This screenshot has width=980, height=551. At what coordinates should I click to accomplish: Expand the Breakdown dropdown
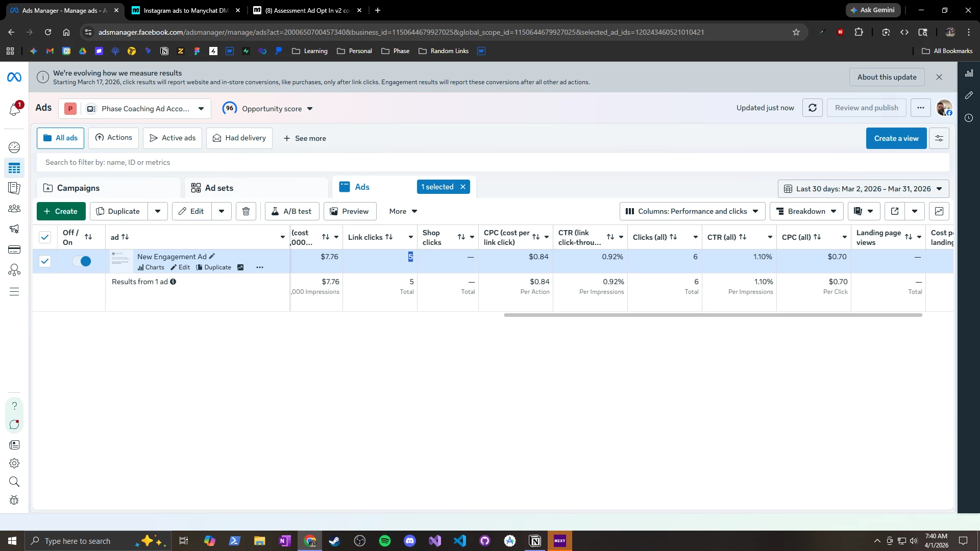click(x=806, y=211)
